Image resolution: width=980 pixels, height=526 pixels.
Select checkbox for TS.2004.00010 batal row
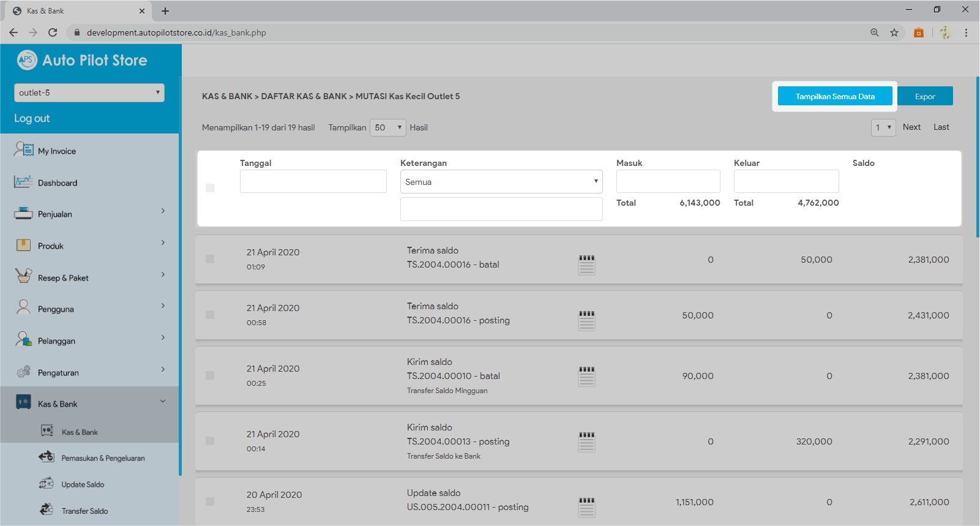point(210,375)
